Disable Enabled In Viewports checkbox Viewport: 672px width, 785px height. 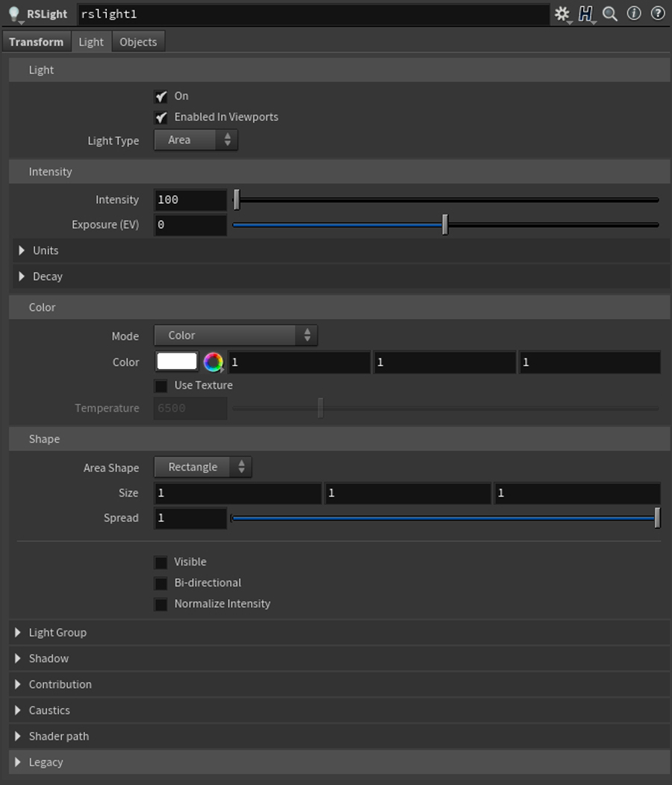(x=161, y=117)
